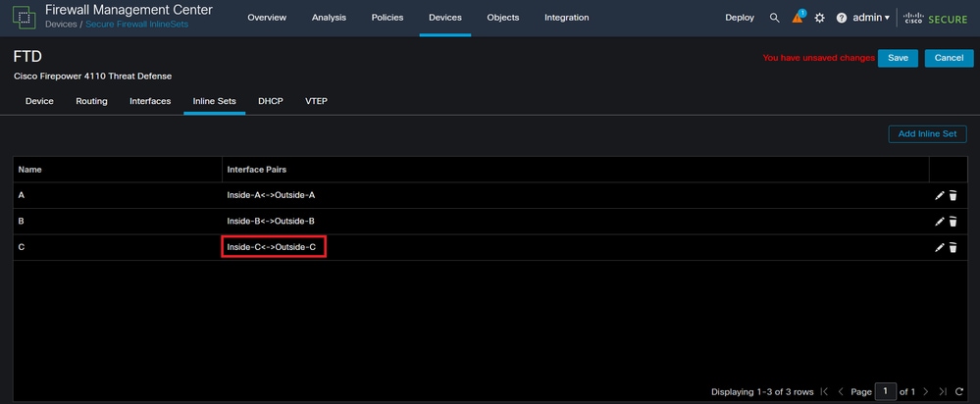Refresh the inline sets table
980x404 pixels.
coord(959,391)
